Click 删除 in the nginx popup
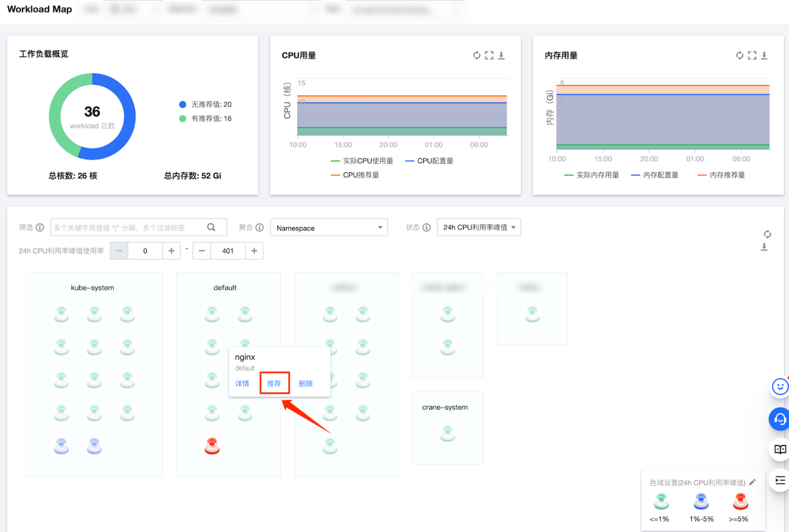789x532 pixels. 305,384
